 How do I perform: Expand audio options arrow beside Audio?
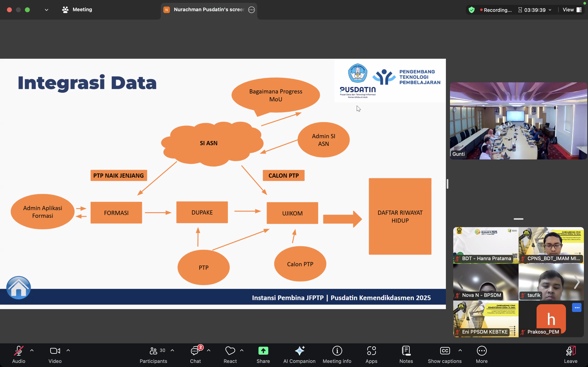pyautogui.click(x=32, y=350)
